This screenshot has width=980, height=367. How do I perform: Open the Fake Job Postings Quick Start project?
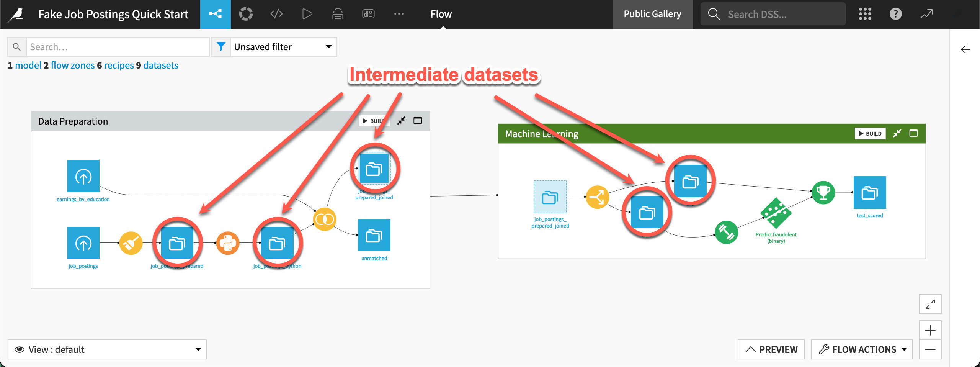(x=113, y=15)
